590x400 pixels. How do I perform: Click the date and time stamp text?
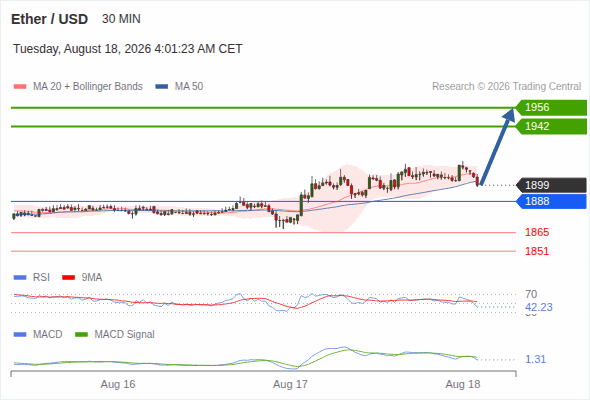coord(128,49)
